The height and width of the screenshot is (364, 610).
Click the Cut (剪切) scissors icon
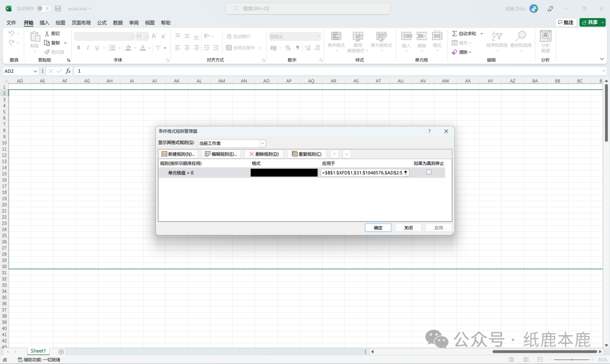(47, 34)
